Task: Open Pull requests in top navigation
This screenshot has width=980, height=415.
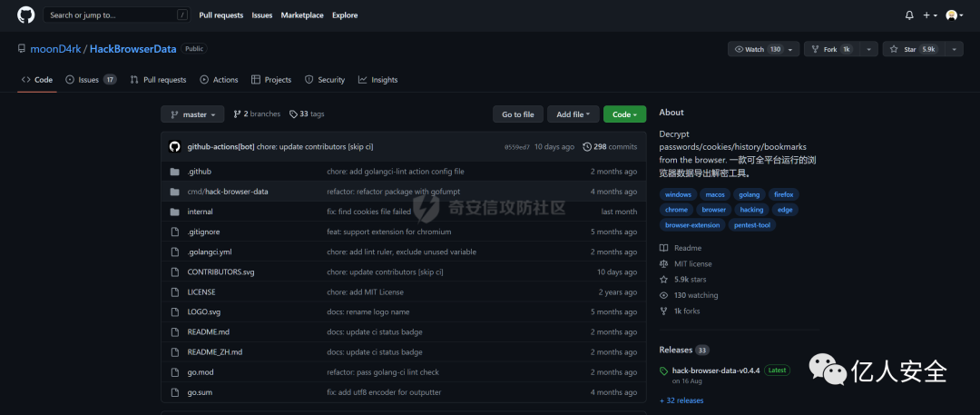Action: coord(221,15)
